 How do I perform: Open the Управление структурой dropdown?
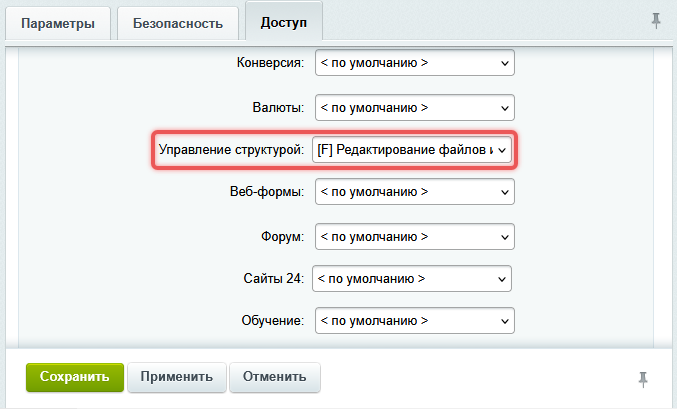click(x=412, y=150)
